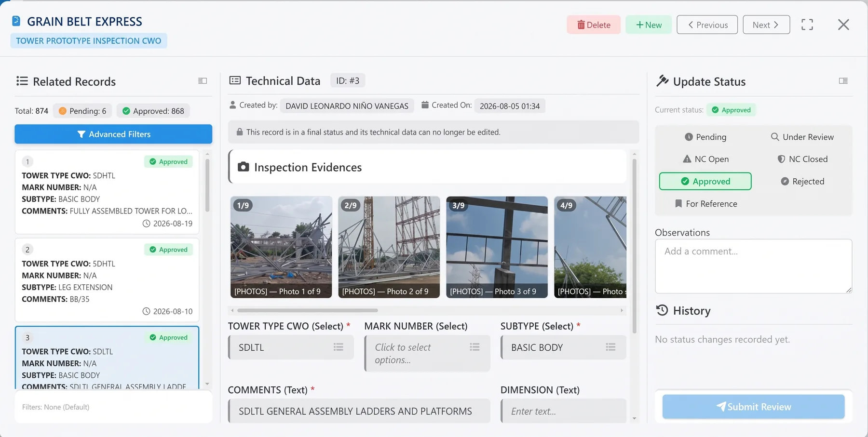The width and height of the screenshot is (868, 437).
Task: Click the calendar icon beside Created On
Action: [425, 105]
